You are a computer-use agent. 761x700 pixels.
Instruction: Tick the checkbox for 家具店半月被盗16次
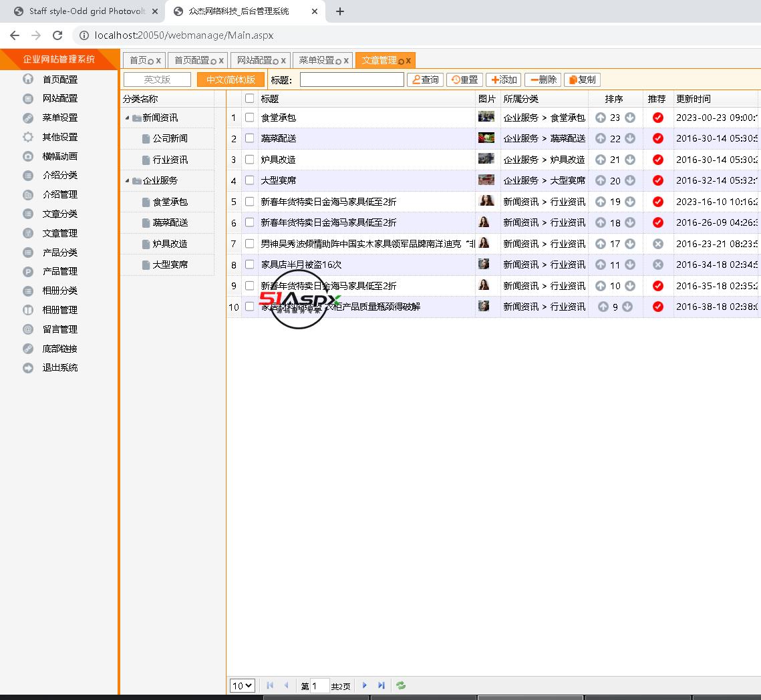249,265
